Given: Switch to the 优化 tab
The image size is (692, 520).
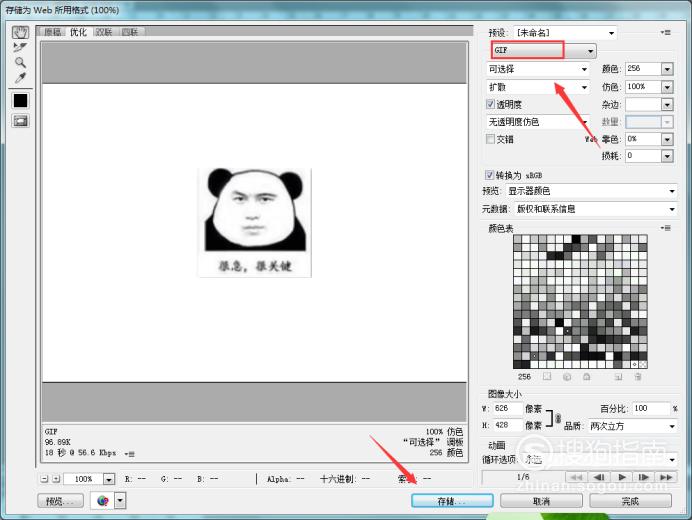Looking at the screenshot, I should (x=79, y=32).
